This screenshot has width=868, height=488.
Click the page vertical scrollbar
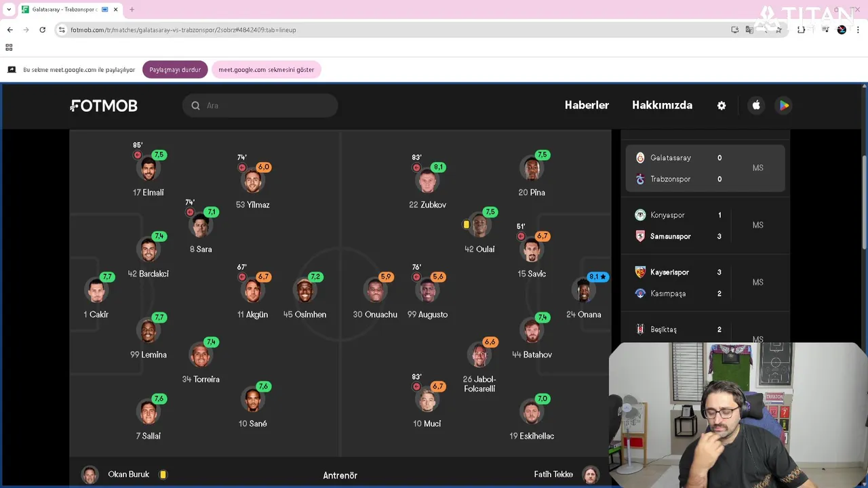864,203
